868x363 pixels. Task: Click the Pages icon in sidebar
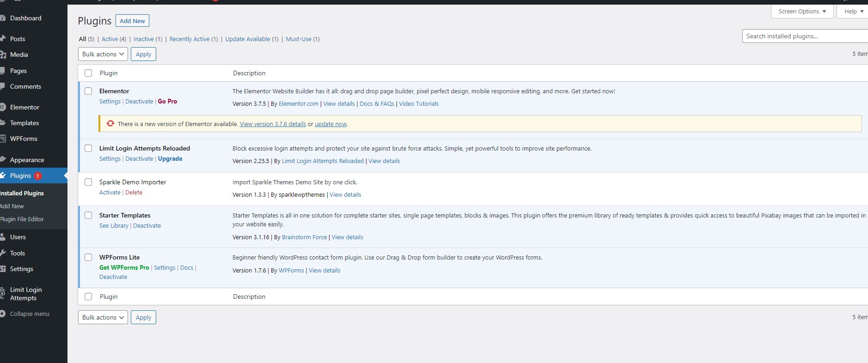[3, 71]
